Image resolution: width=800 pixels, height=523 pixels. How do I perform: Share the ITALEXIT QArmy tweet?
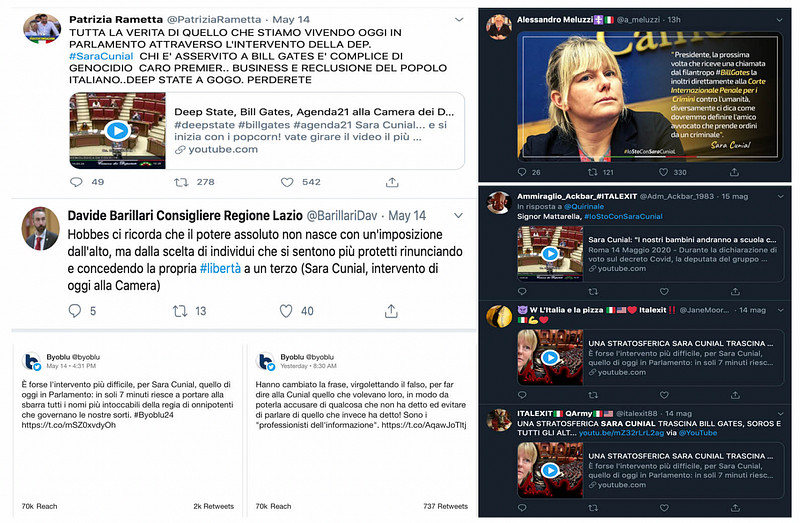735,508
